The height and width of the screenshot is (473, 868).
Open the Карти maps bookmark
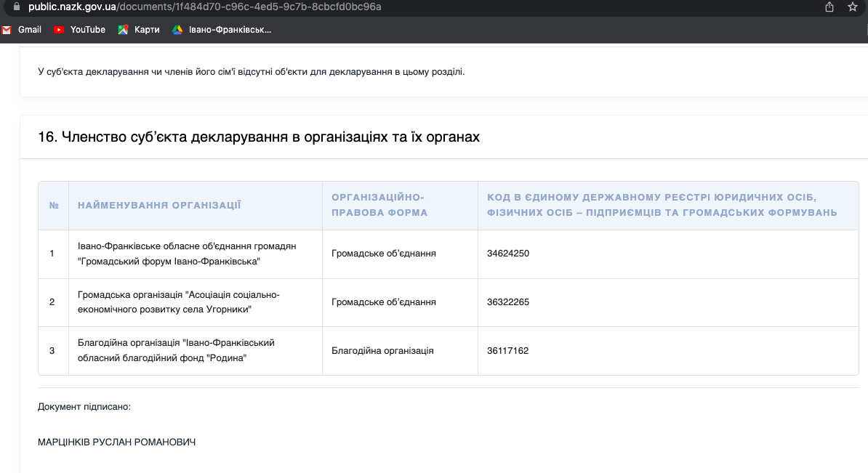[x=139, y=30]
